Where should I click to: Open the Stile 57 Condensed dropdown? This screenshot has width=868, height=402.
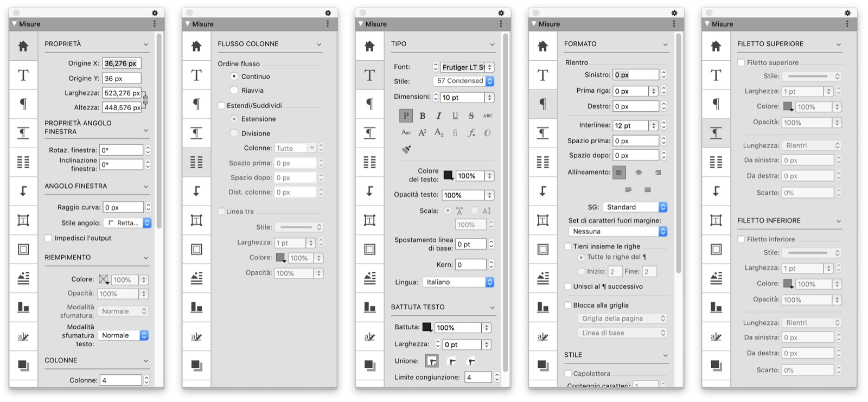pos(463,81)
